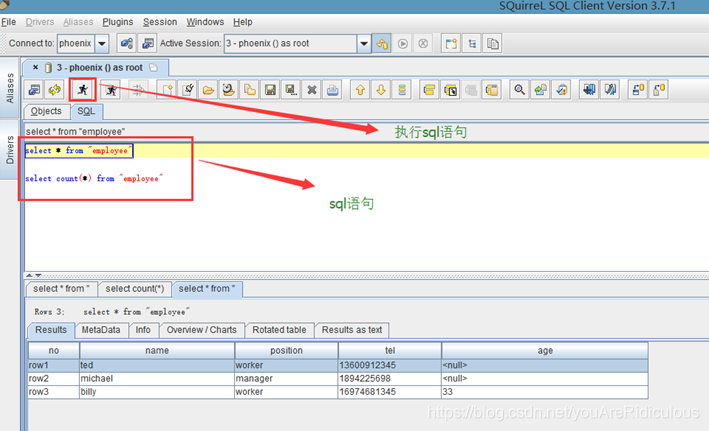Click the green-arrow replace icon next to find

pyautogui.click(x=540, y=90)
